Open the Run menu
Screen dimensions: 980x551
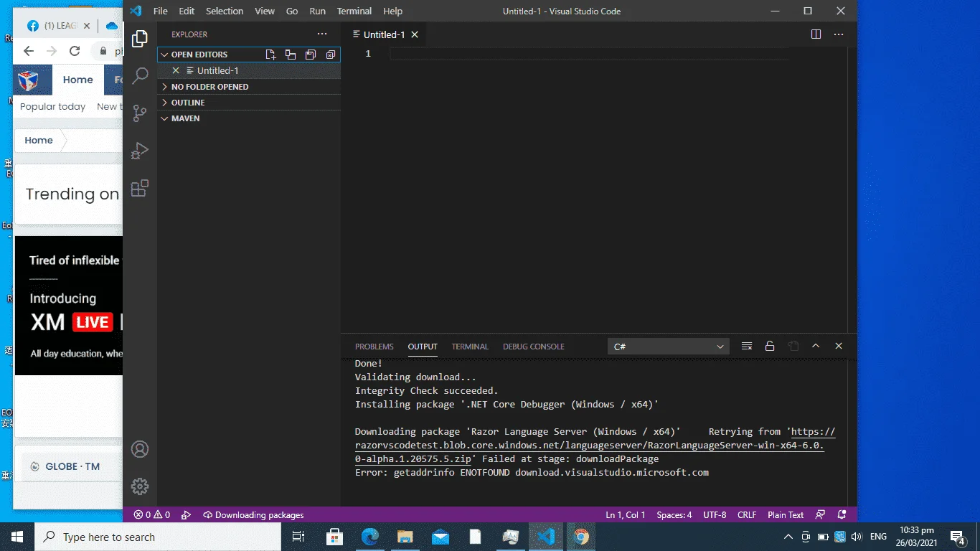[317, 11]
